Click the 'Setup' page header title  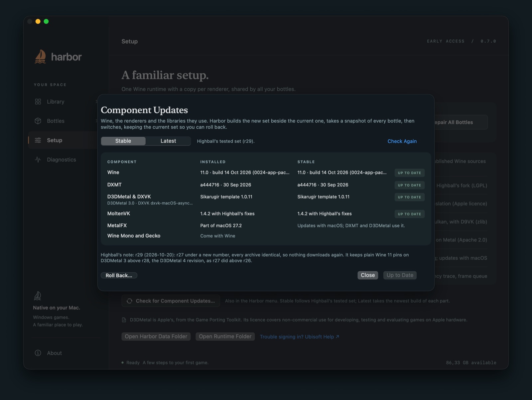point(129,41)
